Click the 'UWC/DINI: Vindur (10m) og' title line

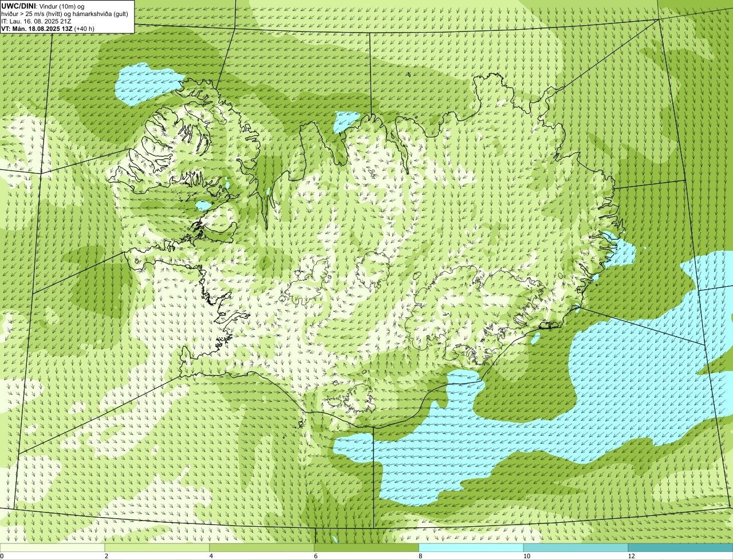(43, 6)
